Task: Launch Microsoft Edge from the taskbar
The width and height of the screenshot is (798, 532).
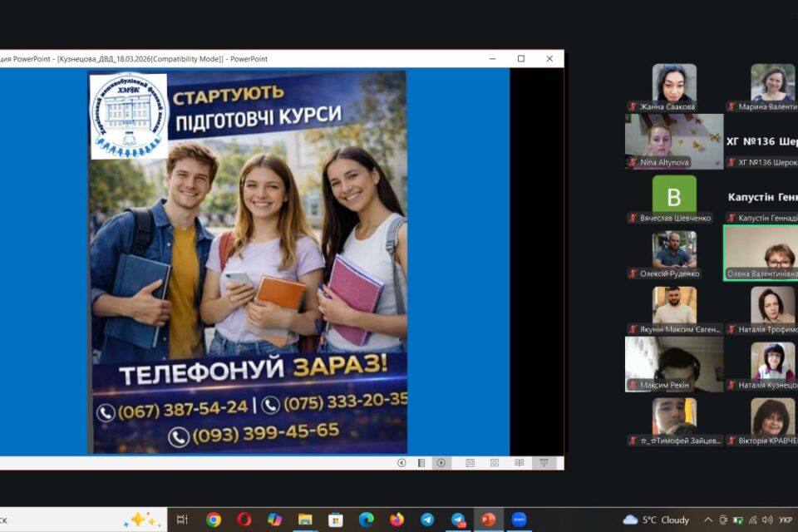Action: click(x=367, y=520)
